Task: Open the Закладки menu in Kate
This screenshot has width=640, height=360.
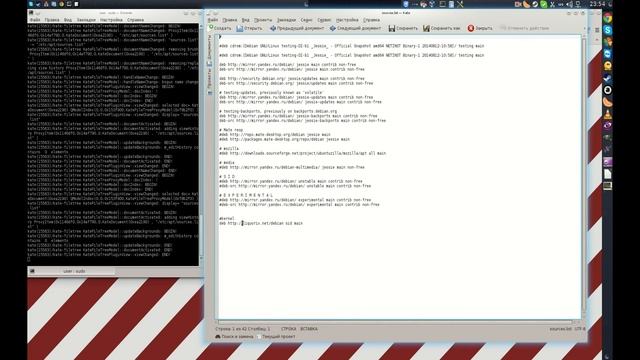Action: 286,20
